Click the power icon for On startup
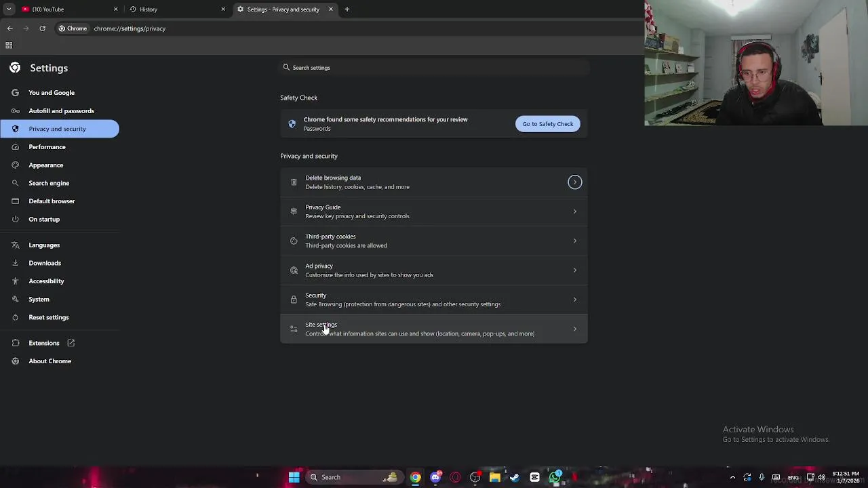This screenshot has width=868, height=488. coord(15,220)
